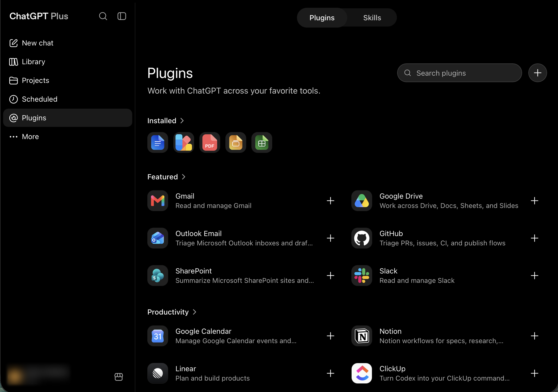The height and width of the screenshot is (392, 558).
Task: Click the round plus button beside the search
Action: [x=538, y=73]
